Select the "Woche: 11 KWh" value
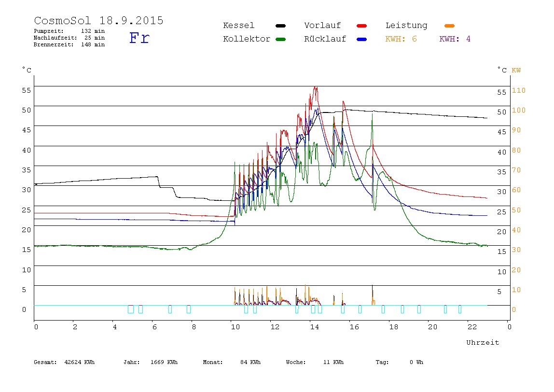 (315, 362)
